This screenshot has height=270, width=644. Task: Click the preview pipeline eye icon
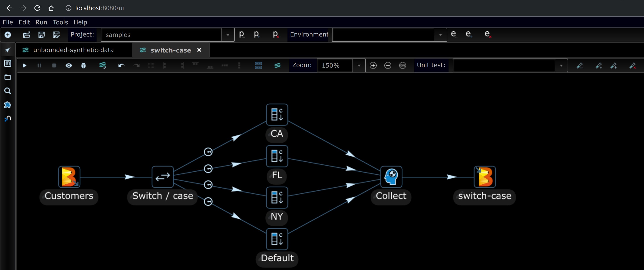69,65
